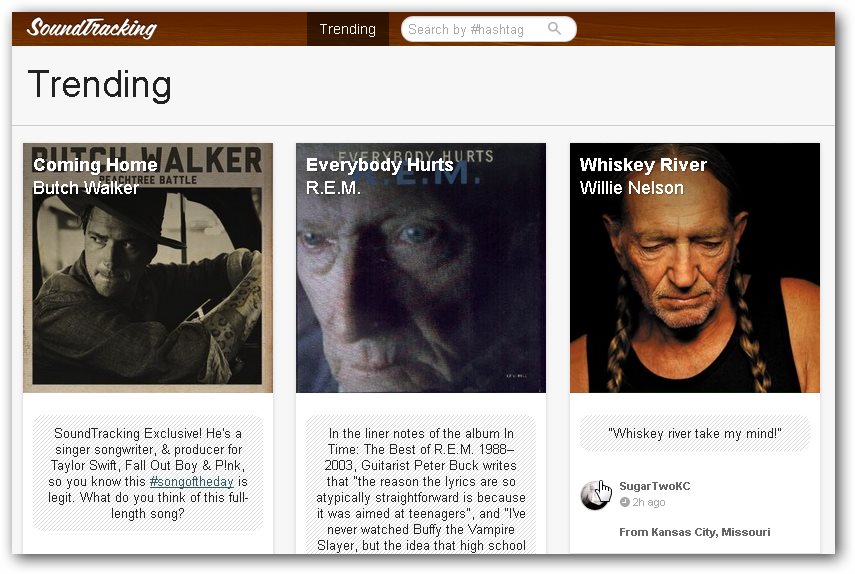Open the Willie Nelson Whiskey River album cover

click(x=695, y=268)
